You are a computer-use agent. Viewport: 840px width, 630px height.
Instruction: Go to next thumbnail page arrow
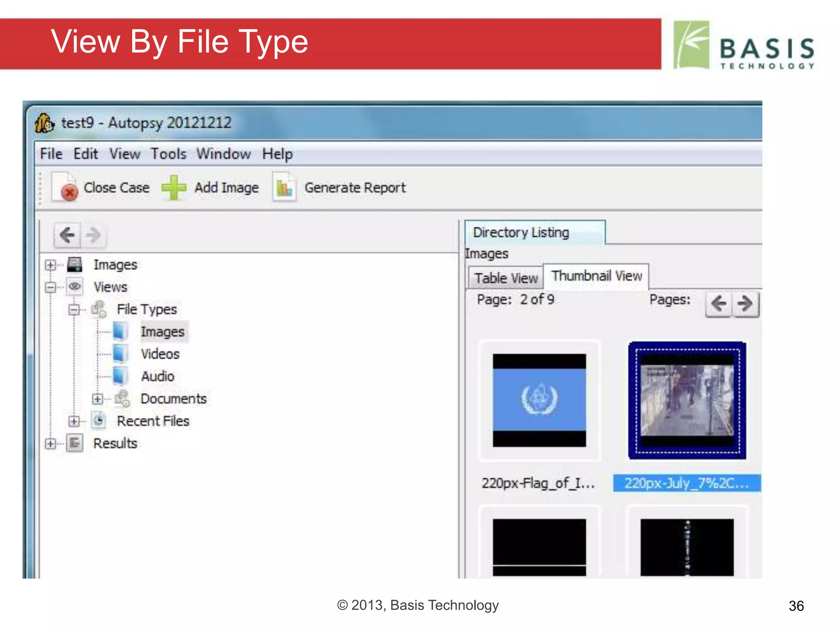[x=745, y=304]
